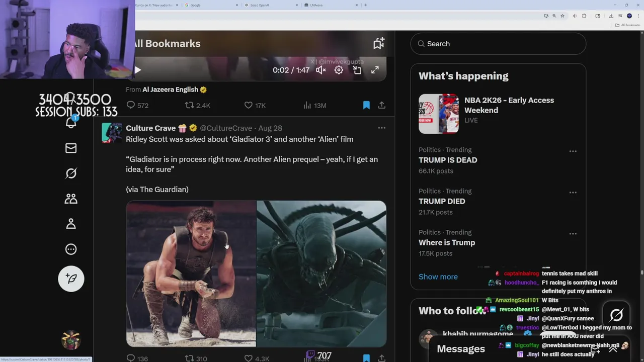The height and width of the screenshot is (362, 644).
Task: Reply to Culture Crave post with 136 replies
Action: (x=137, y=358)
